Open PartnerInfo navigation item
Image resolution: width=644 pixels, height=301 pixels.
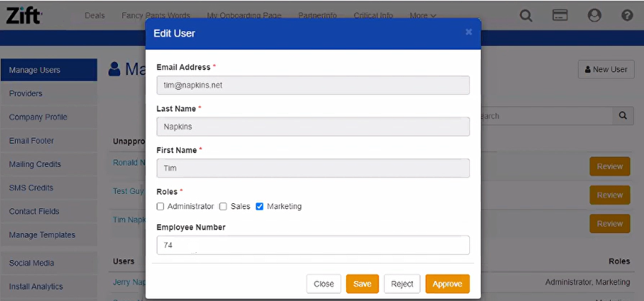(x=317, y=16)
